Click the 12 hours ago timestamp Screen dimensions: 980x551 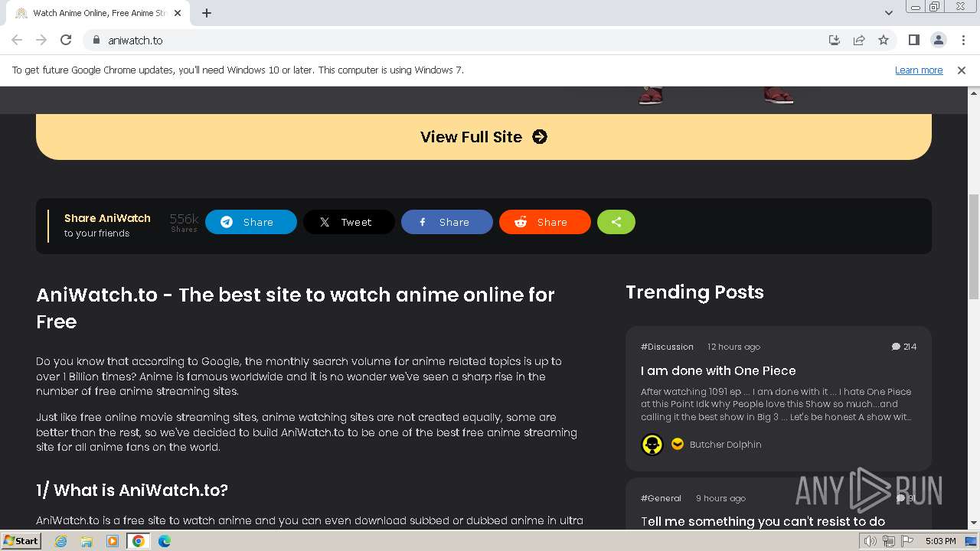(733, 347)
